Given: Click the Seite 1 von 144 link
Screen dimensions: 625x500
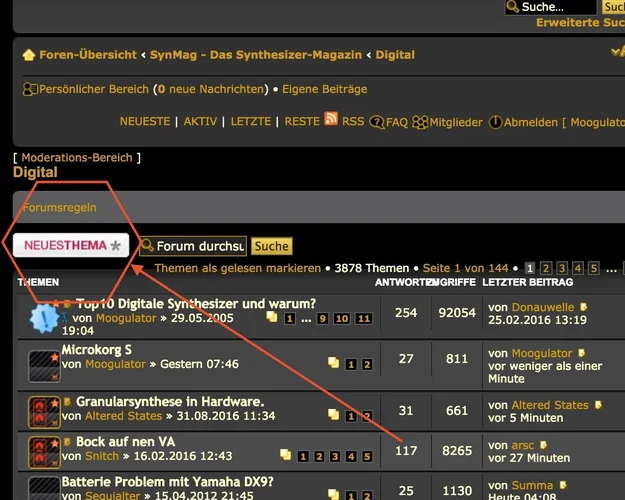Looking at the screenshot, I should [x=466, y=268].
